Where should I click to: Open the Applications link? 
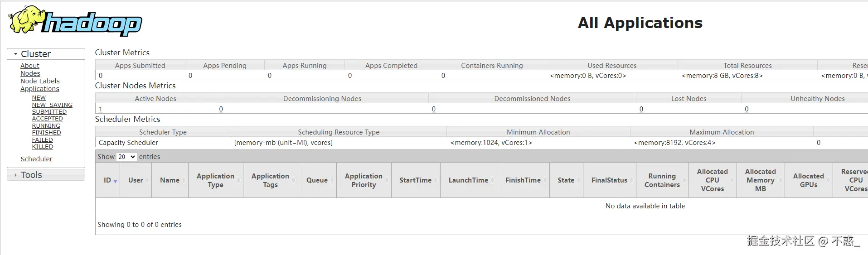(40, 89)
